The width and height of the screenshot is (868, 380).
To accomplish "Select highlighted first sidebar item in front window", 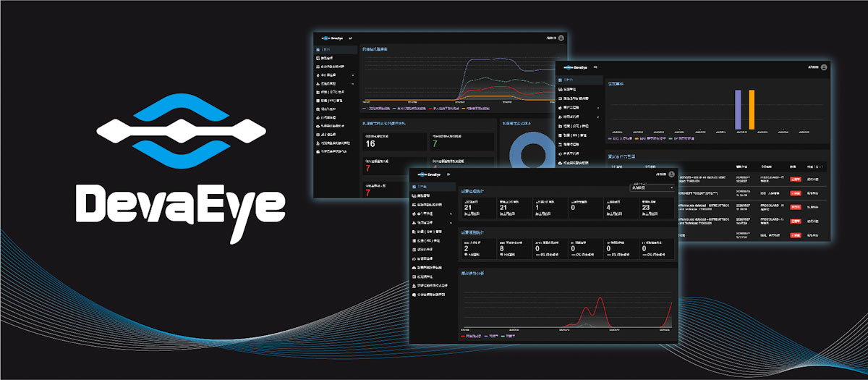I will tap(433, 186).
